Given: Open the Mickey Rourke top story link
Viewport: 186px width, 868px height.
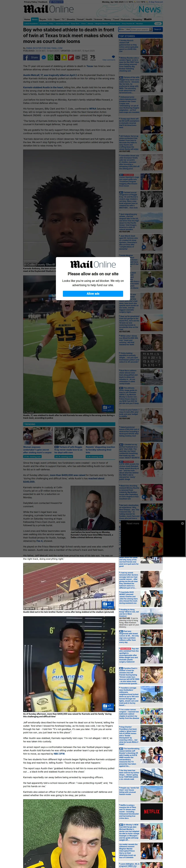Looking at the screenshot, I should coord(129,64).
